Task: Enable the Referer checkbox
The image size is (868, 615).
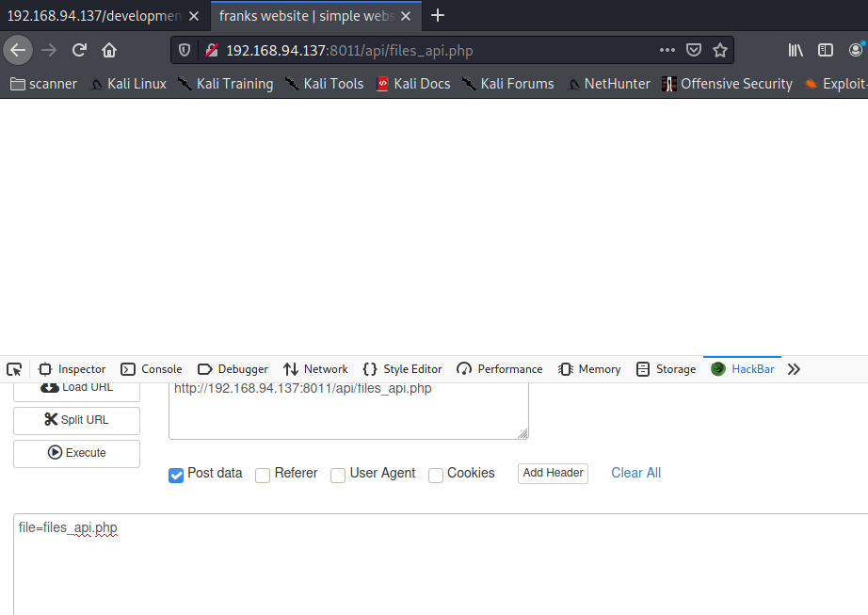Action: tap(263, 475)
